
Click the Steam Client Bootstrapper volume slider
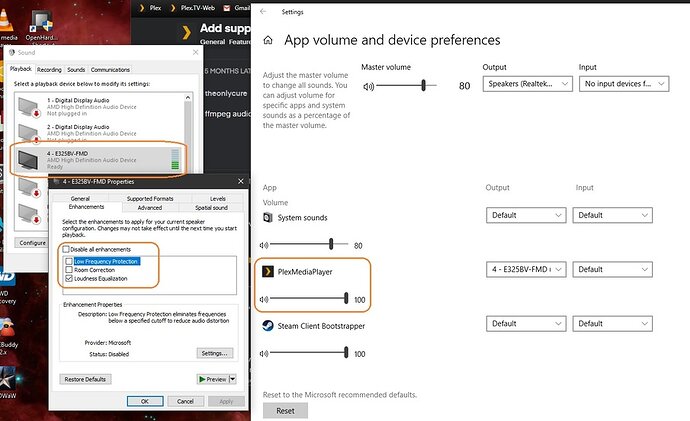click(309, 352)
